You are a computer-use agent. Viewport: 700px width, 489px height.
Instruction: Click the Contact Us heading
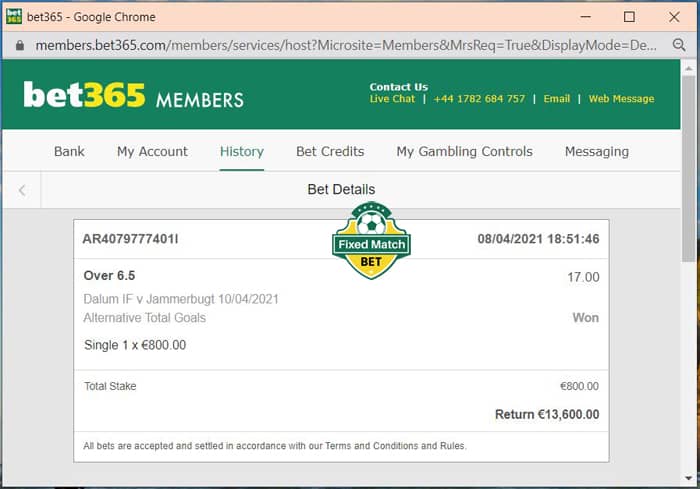click(399, 87)
